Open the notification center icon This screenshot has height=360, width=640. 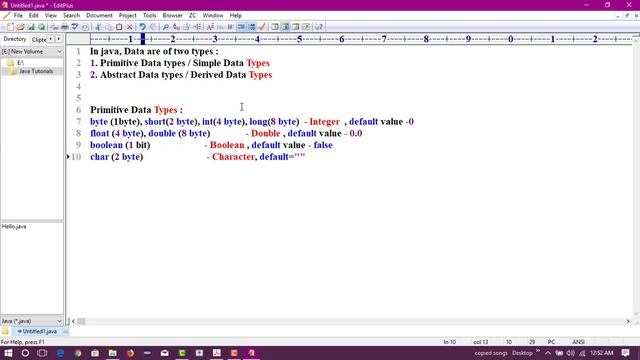625,353
